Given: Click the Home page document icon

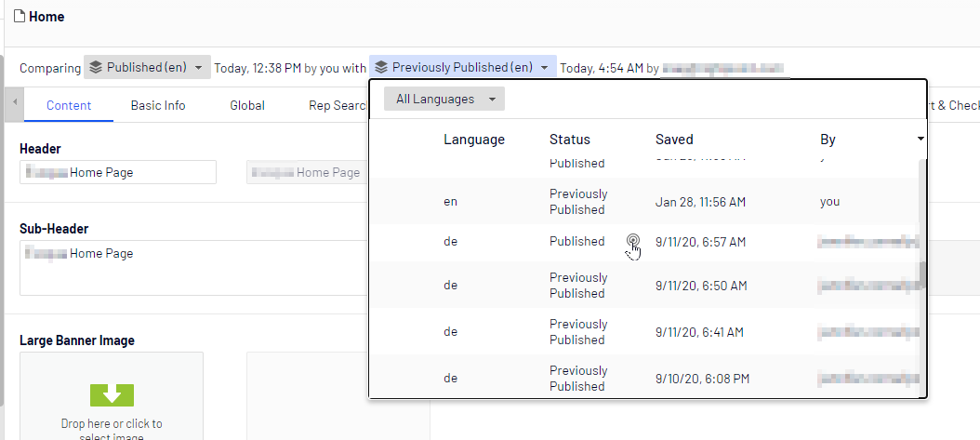Looking at the screenshot, I should point(19,17).
